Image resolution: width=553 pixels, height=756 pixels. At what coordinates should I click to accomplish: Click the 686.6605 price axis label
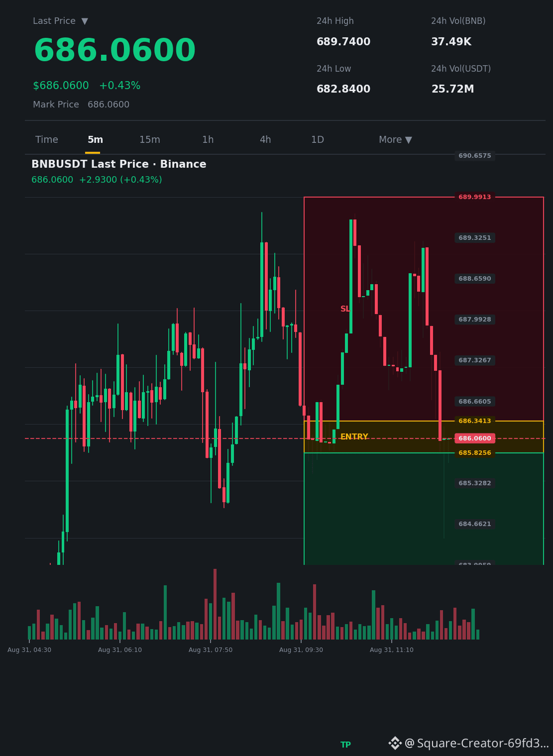(475, 402)
